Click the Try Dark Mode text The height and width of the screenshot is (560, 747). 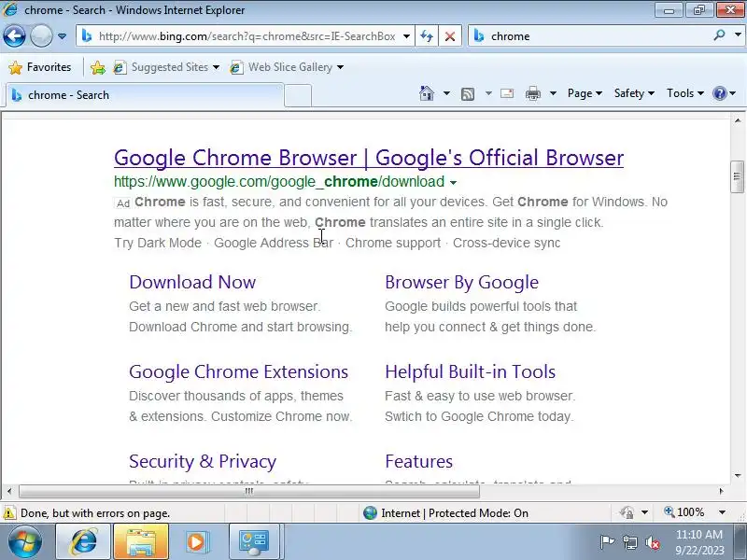(x=158, y=243)
